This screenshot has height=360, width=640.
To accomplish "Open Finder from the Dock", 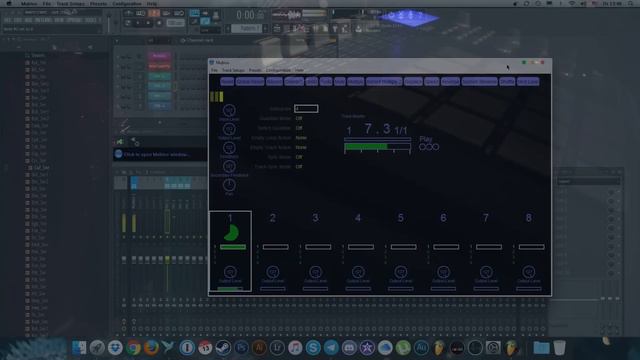I will (x=79, y=348).
